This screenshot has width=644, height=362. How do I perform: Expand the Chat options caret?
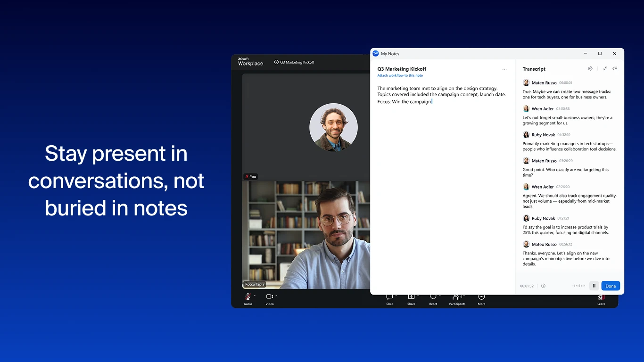pyautogui.click(x=396, y=296)
